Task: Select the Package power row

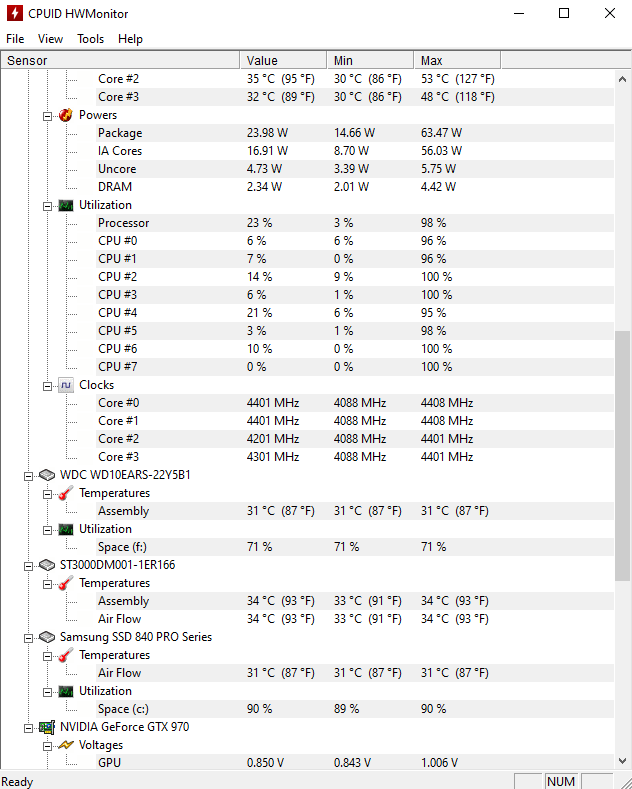Action: 120,133
